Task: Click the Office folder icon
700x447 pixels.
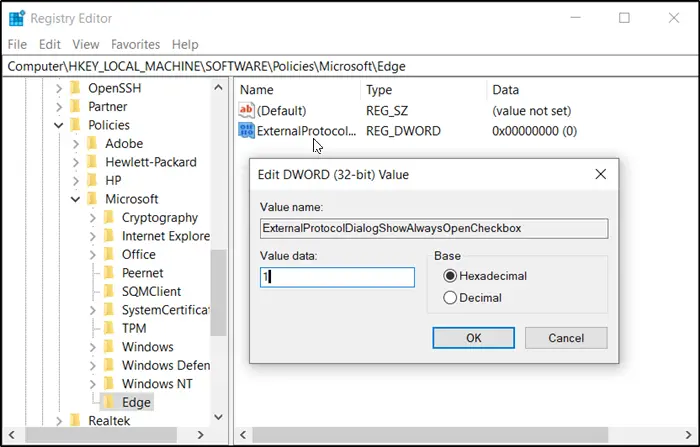Action: (x=109, y=254)
